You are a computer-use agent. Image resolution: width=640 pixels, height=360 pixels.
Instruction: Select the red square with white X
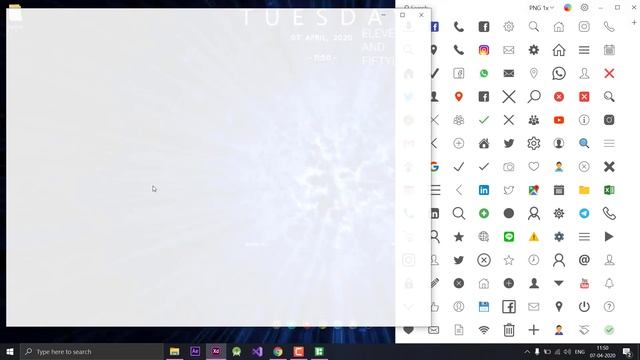(584, 97)
